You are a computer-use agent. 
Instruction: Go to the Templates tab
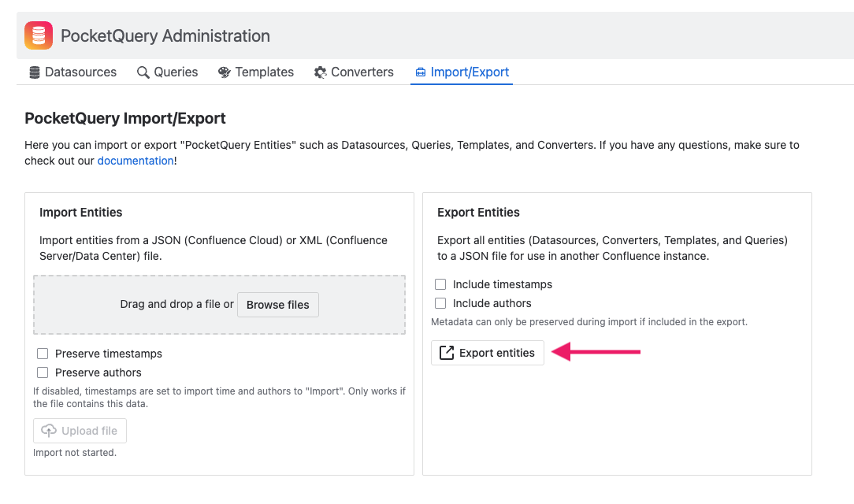[x=256, y=72]
